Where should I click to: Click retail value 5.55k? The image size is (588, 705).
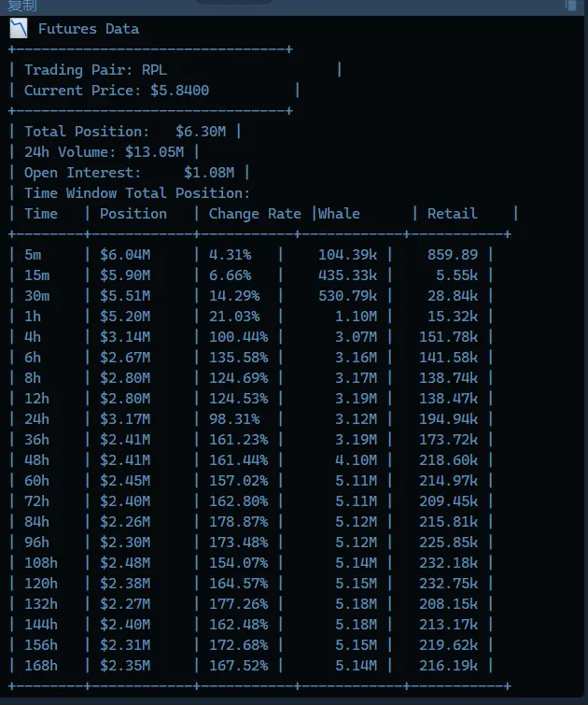pos(456,275)
